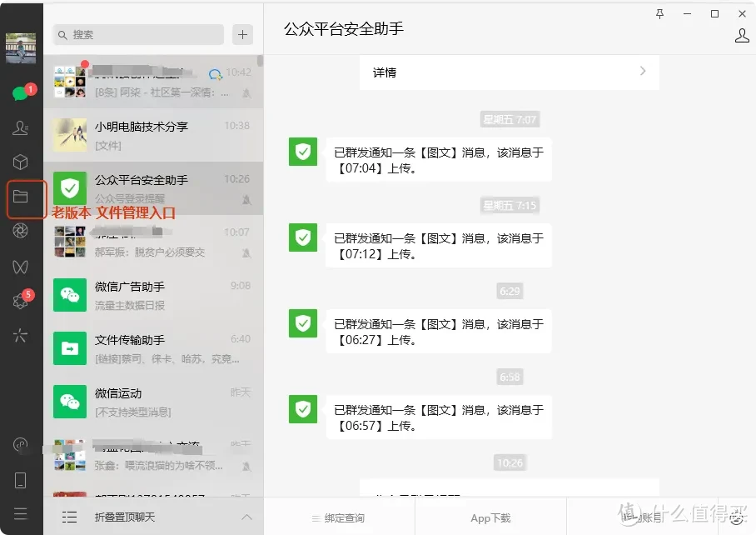Open the Moments aperture icon
Screen dimensions: 756x535
tap(20, 231)
